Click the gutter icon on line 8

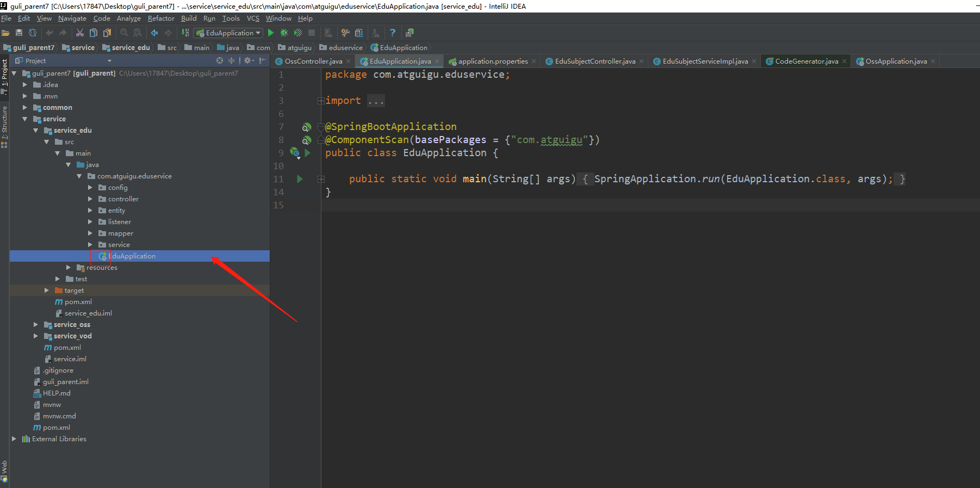pyautogui.click(x=307, y=140)
